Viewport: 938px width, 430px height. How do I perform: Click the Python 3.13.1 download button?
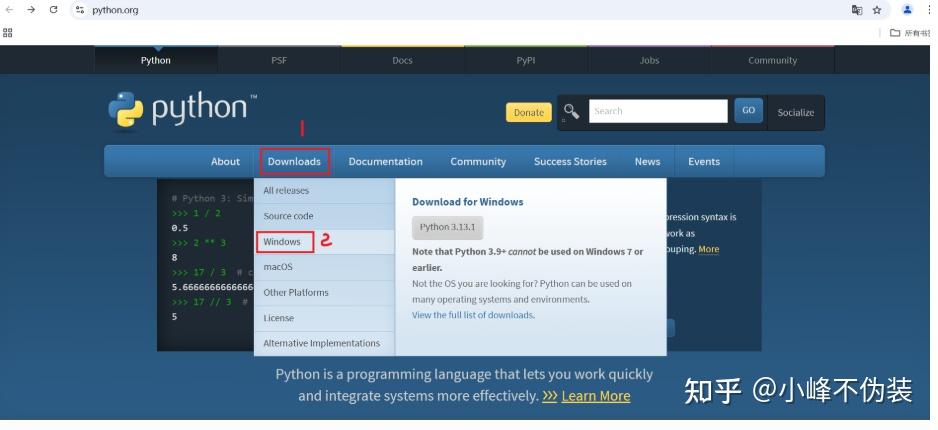(447, 227)
